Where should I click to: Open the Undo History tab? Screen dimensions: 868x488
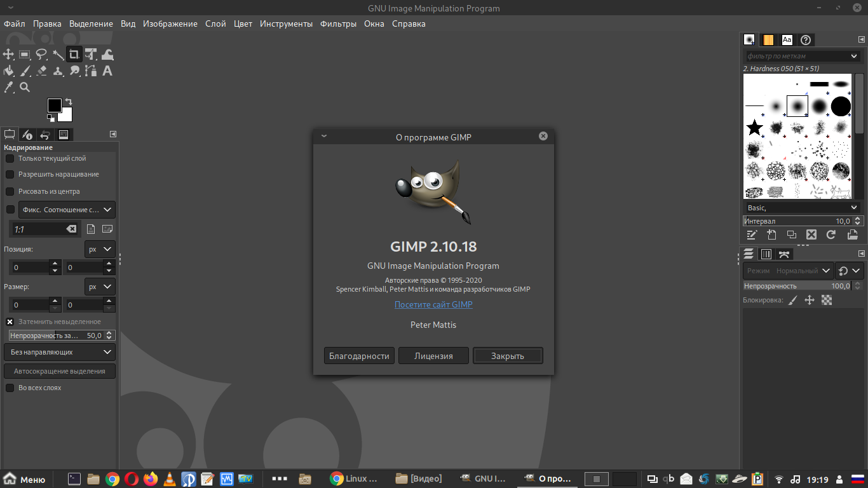45,135
